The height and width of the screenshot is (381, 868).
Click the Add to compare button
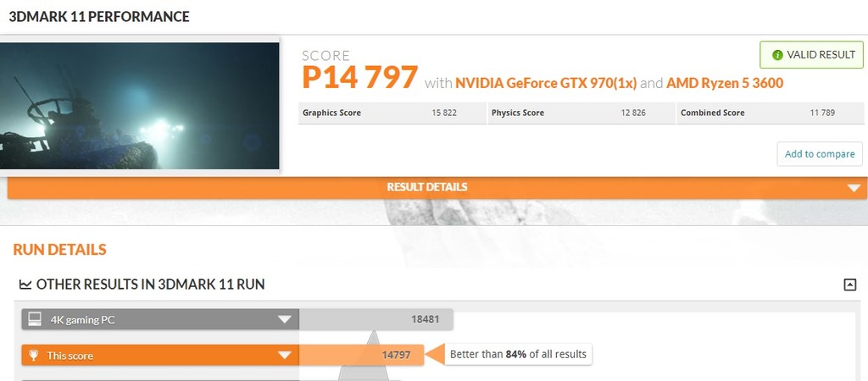[x=819, y=154]
